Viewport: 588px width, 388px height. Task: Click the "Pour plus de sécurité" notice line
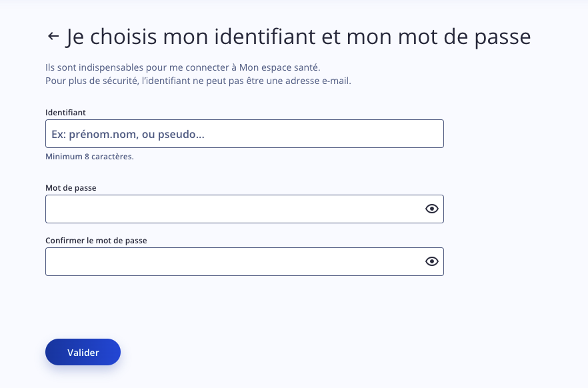coord(198,81)
